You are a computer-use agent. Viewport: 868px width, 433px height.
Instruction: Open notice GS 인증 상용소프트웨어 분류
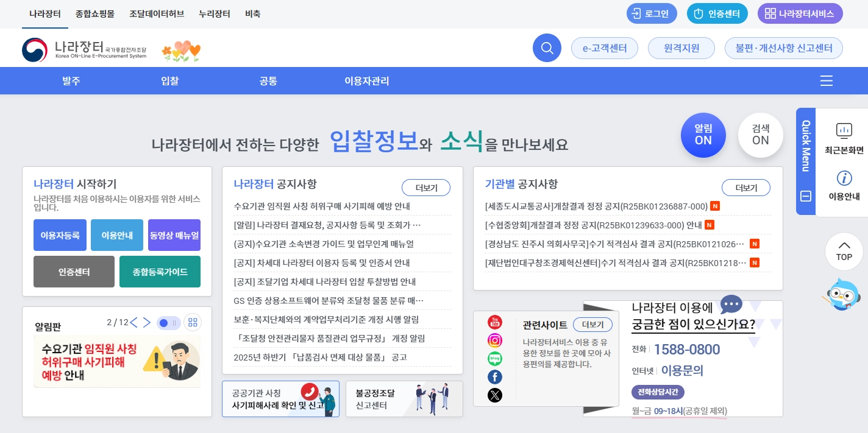tap(329, 300)
